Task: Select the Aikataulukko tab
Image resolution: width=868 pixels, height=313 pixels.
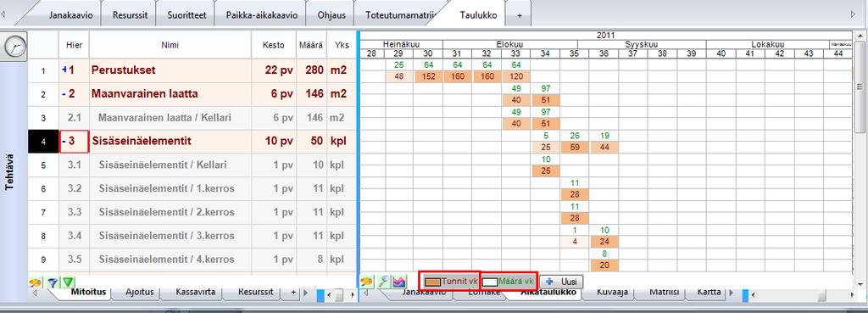Action: [548, 292]
